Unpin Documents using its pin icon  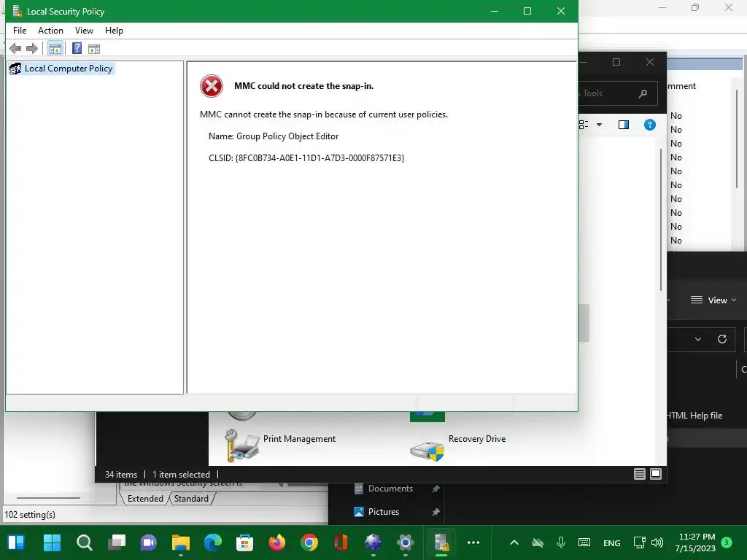pos(436,489)
